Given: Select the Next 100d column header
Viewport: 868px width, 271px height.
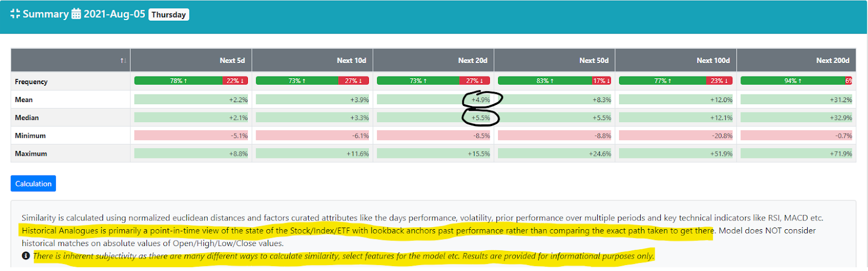Looking at the screenshot, I should point(713,60).
